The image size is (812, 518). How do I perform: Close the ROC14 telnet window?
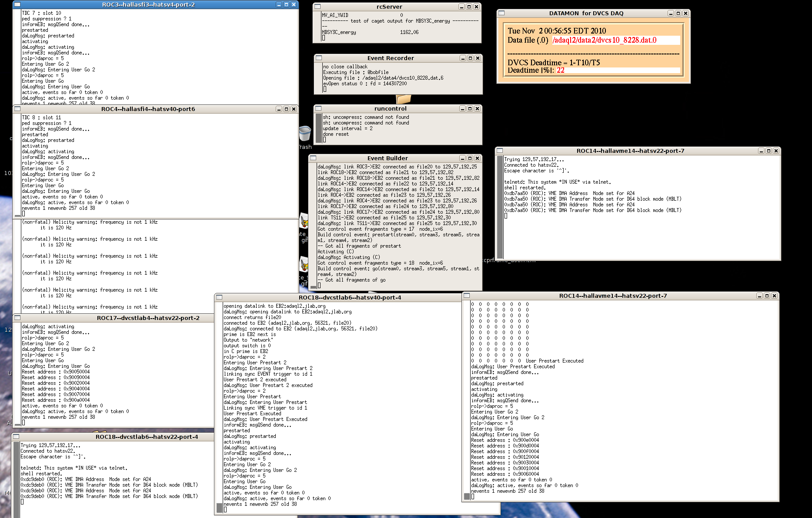tap(776, 151)
